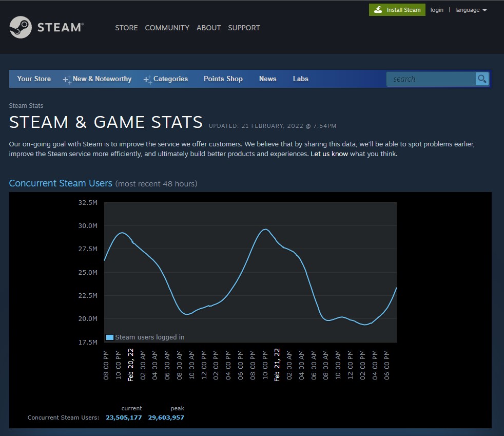Click the updated date text
Viewport: 504px width, 436px height.
point(273,126)
